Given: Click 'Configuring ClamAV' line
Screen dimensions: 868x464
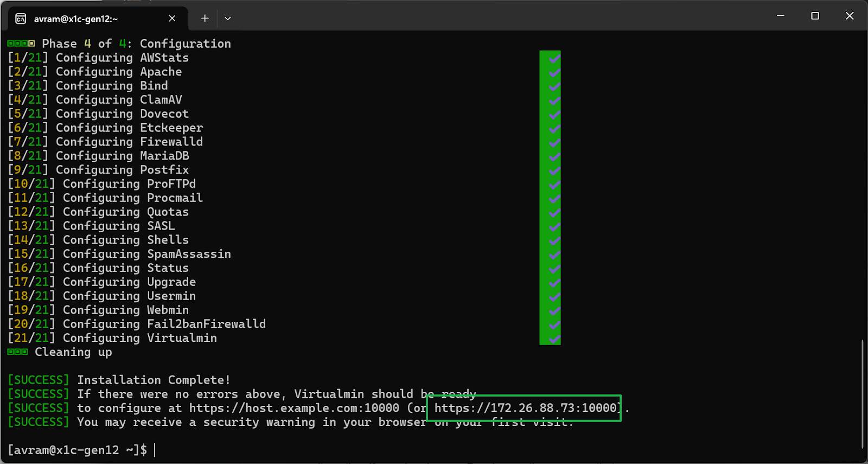Looking at the screenshot, I should pos(119,100).
